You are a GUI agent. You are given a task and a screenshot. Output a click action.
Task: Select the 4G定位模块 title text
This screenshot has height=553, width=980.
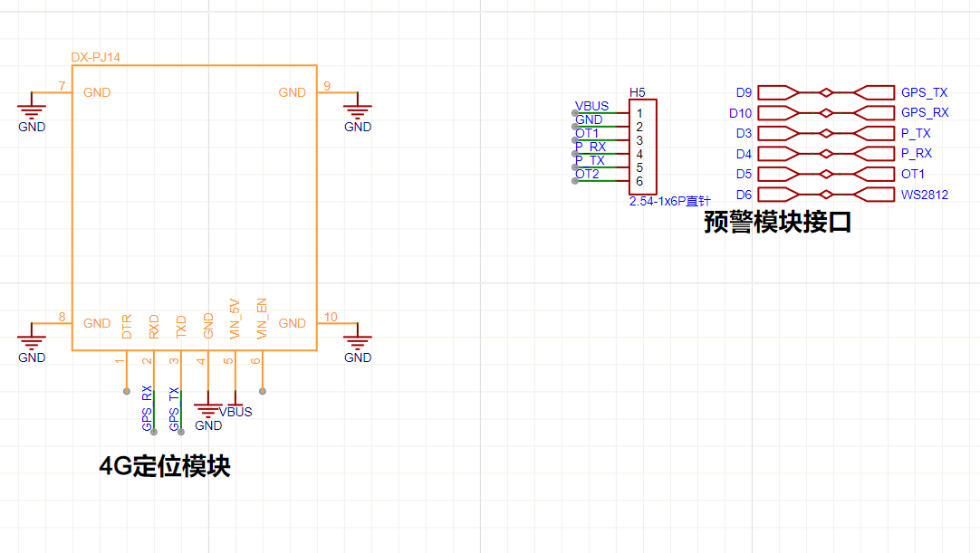[x=165, y=466]
